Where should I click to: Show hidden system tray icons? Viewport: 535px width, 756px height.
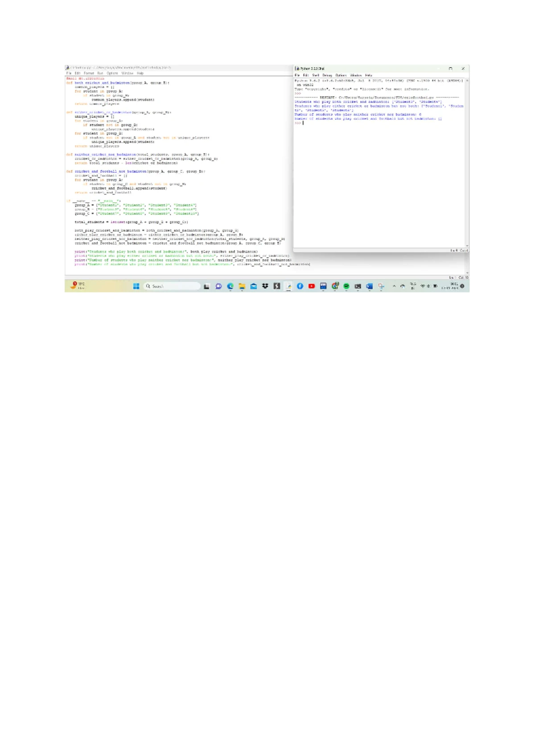pyautogui.click(x=394, y=286)
